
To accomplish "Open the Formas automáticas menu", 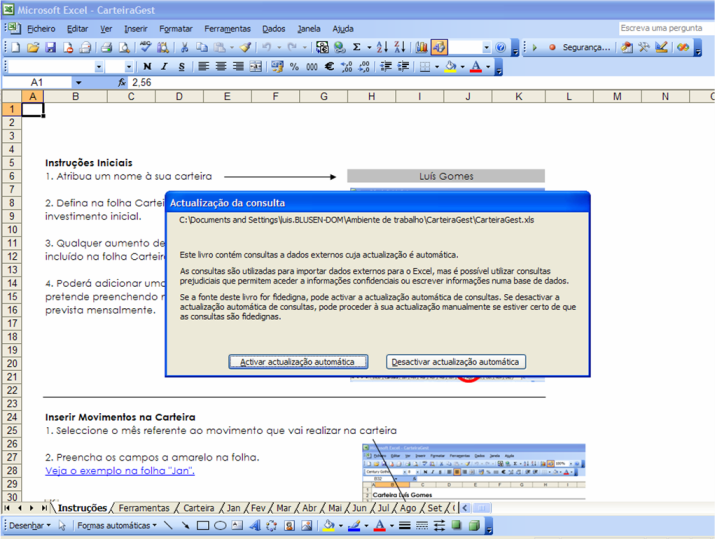I will click(x=117, y=526).
